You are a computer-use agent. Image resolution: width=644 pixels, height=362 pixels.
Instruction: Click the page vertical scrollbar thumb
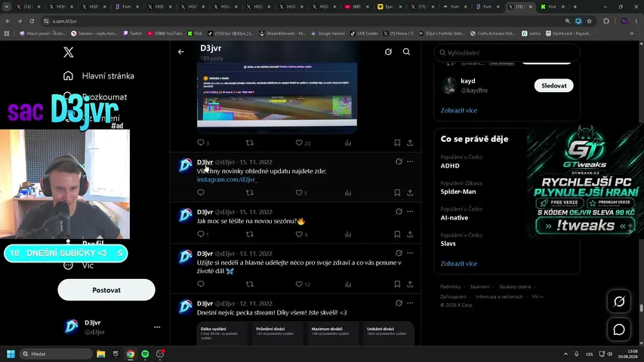[641, 308]
